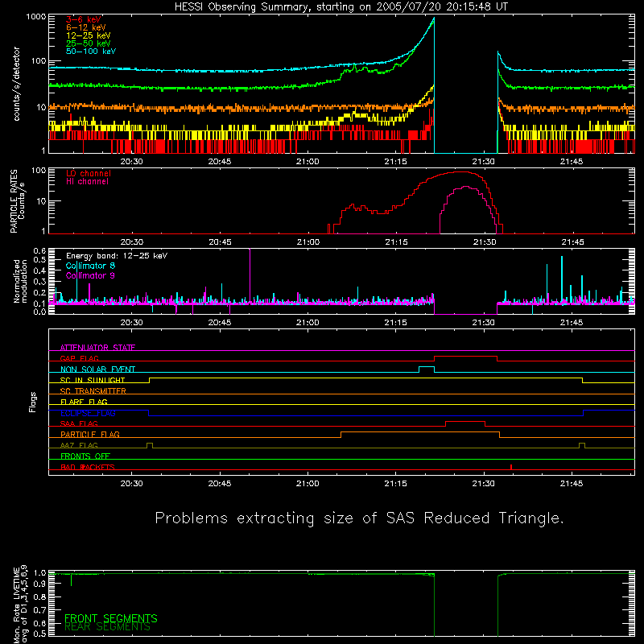Click the 21:15 tick label under the modulation panel
The width and height of the screenshot is (644, 644).
[395, 323]
